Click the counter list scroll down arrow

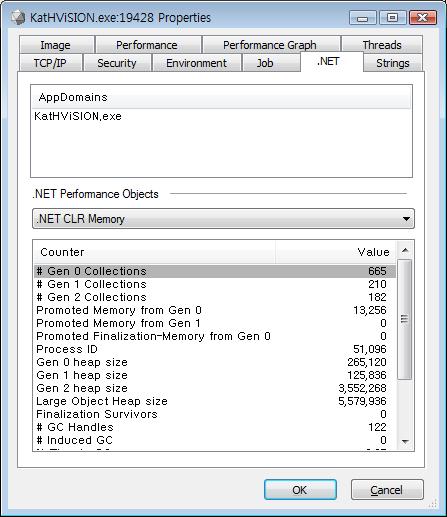point(405,442)
